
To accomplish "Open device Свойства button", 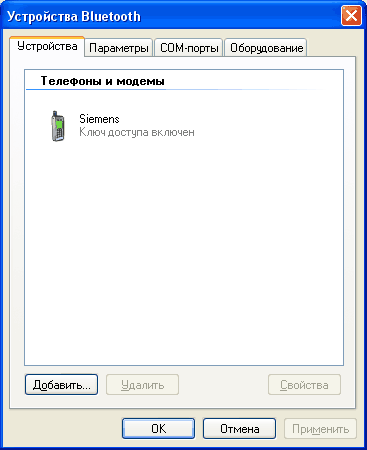I will [x=304, y=385].
